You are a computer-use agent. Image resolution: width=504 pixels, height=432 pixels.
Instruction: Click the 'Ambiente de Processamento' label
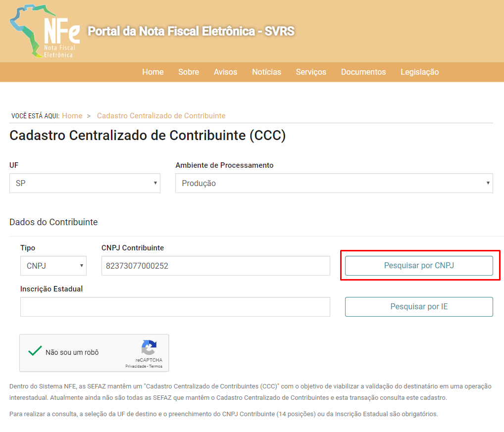click(x=224, y=165)
